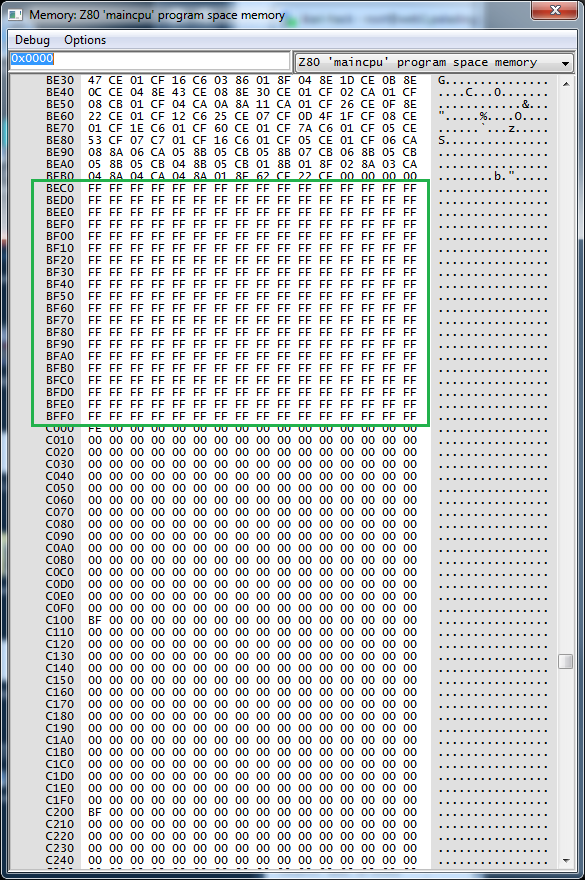Click the address expression field showing 0x0000
The height and width of the screenshot is (880, 585).
(x=149, y=59)
